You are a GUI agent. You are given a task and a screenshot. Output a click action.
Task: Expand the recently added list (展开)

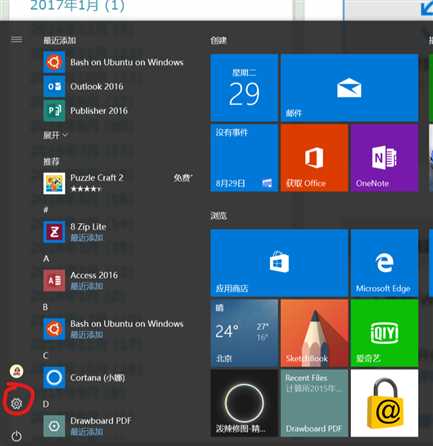[x=55, y=135]
